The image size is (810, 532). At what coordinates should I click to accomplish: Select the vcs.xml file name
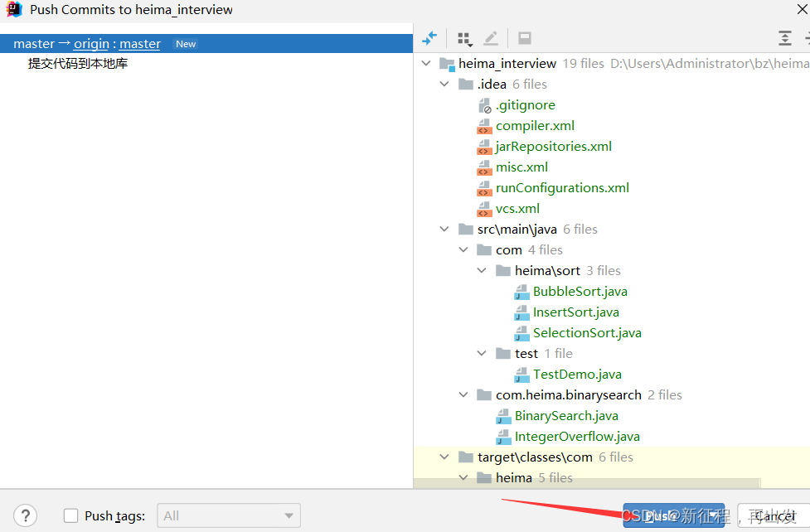(517, 209)
